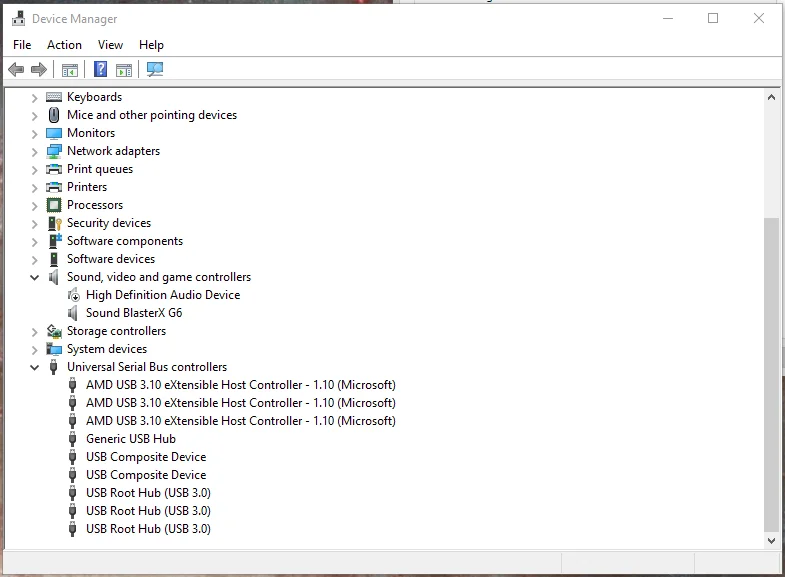This screenshot has height=577, width=785.
Task: Select the Keyboards label
Action: (x=94, y=97)
